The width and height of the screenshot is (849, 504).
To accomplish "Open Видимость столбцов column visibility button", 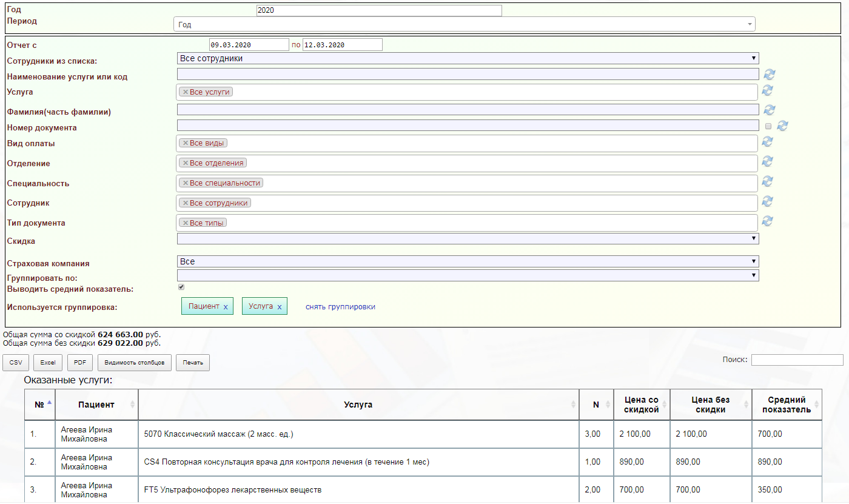I will tap(134, 363).
